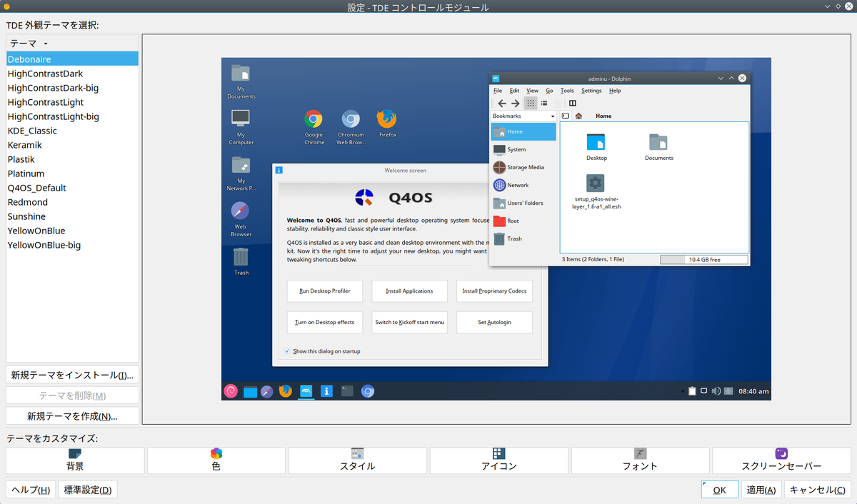This screenshot has width=857, height=504.
Task: Open Root folder from Dolphin sidebar
Action: click(x=515, y=221)
